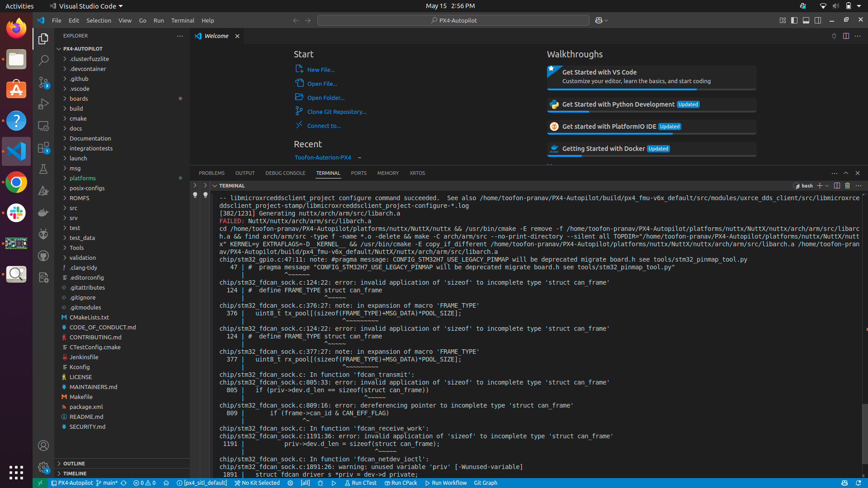Open the GitHub view in activity bar

pyautogui.click(x=43, y=256)
